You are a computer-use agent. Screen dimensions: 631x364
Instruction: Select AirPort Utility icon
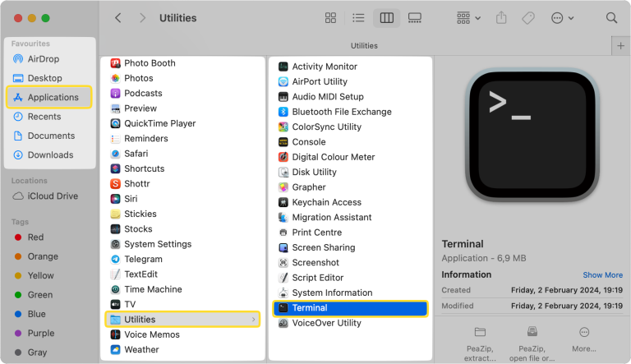coord(283,81)
